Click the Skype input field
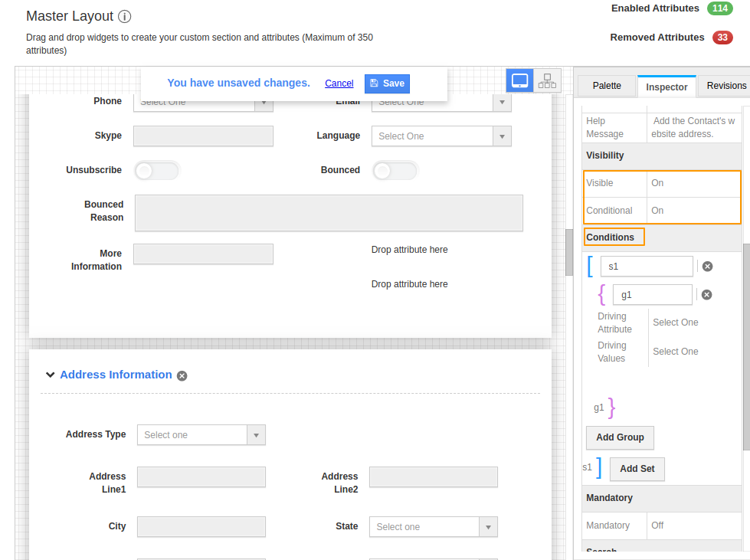Screen dimensions: 750x560 203,136
